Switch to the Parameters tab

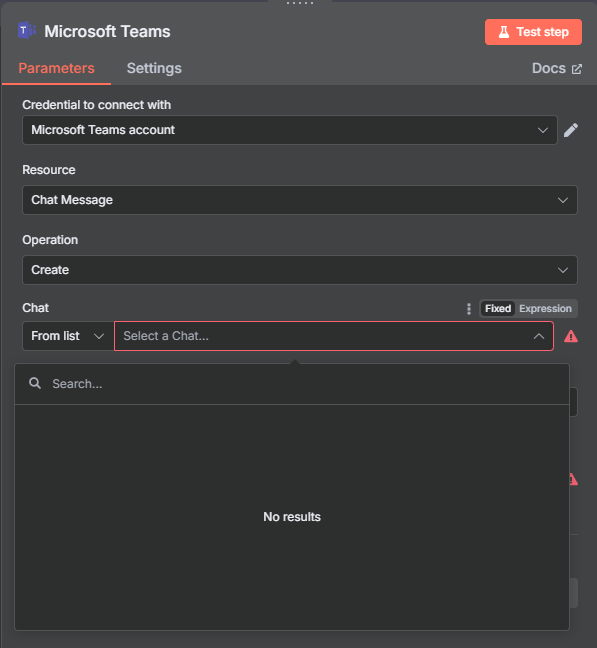pyautogui.click(x=56, y=68)
